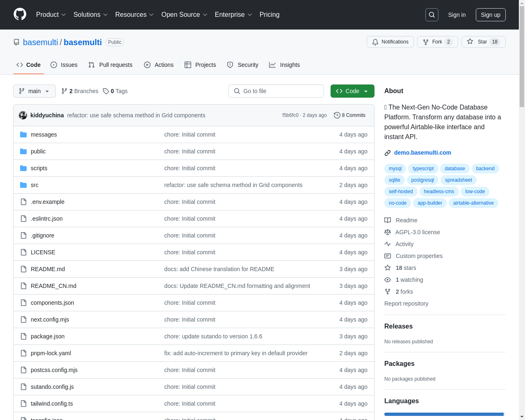Click the AGPL-3.0 license scale icon
The image size is (525, 420).
[x=388, y=232]
